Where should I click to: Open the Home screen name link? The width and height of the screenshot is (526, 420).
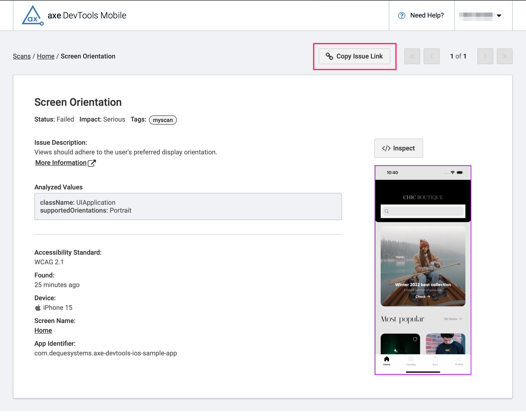click(43, 330)
